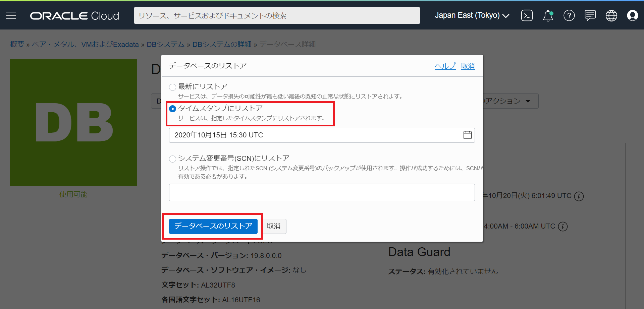
Task: Click the info icon next to 6:01:49 UTC
Action: [x=579, y=196]
